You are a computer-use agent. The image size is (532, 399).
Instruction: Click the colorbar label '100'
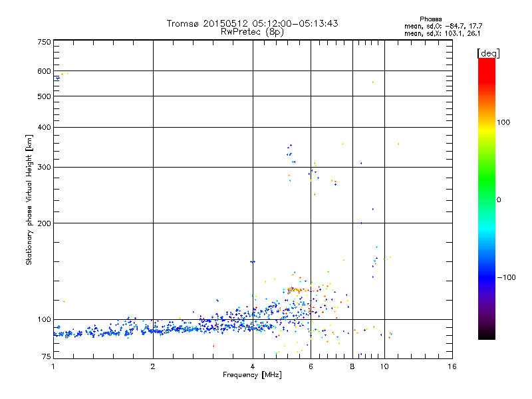click(503, 122)
